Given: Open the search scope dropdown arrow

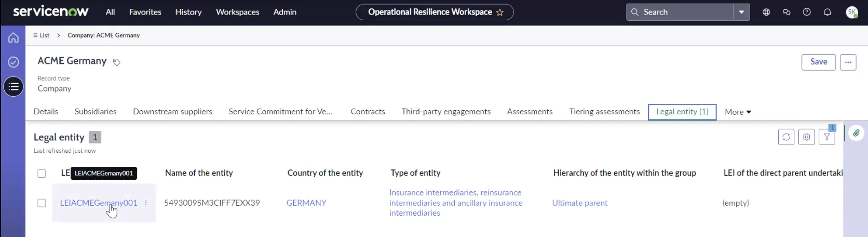Looking at the screenshot, I should click(741, 12).
